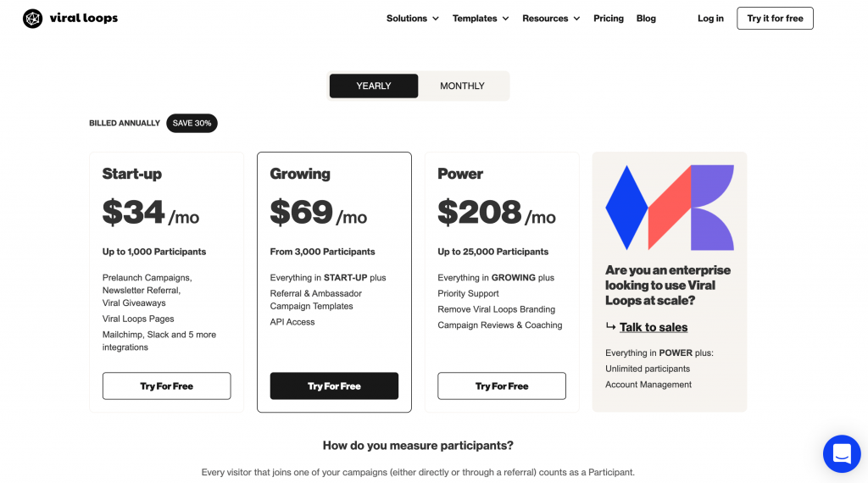Expand the Solutions dropdown chevron

[436, 19]
